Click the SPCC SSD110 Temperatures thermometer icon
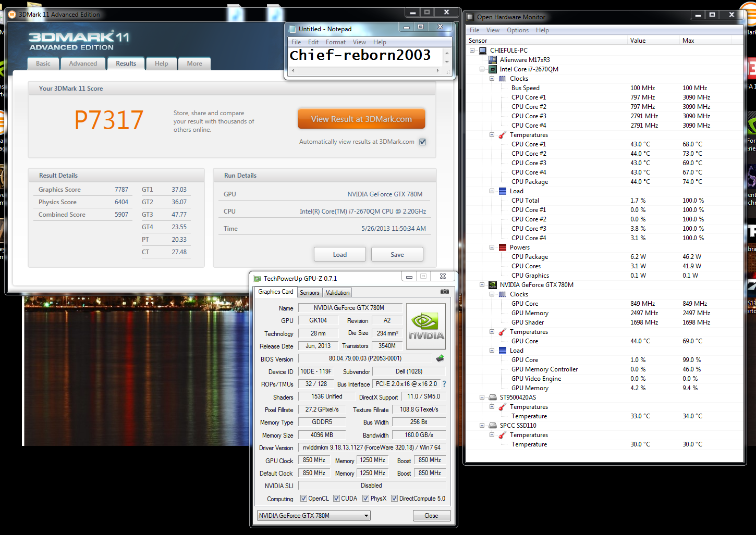The height and width of the screenshot is (535, 756). point(503,435)
